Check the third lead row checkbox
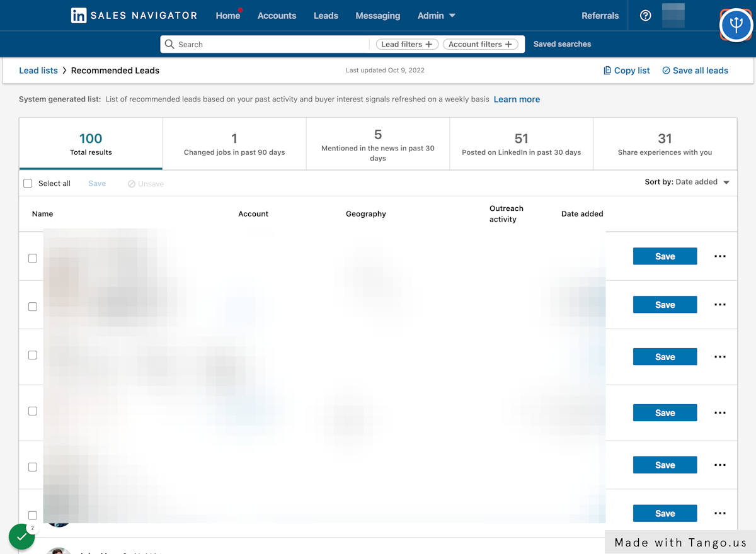Image resolution: width=756 pixels, height=554 pixels. [x=33, y=355]
